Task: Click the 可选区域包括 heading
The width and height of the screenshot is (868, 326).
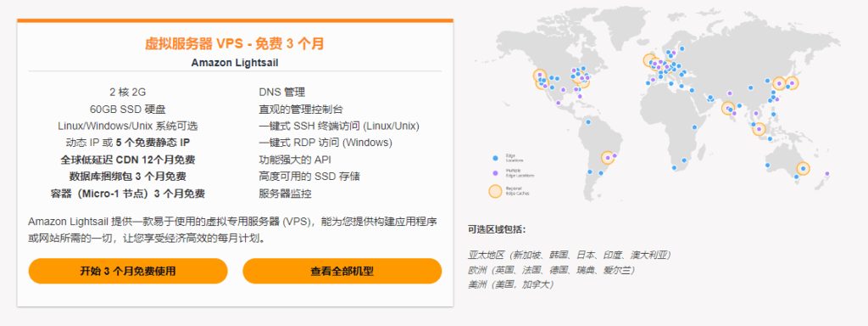Action: [x=497, y=229]
